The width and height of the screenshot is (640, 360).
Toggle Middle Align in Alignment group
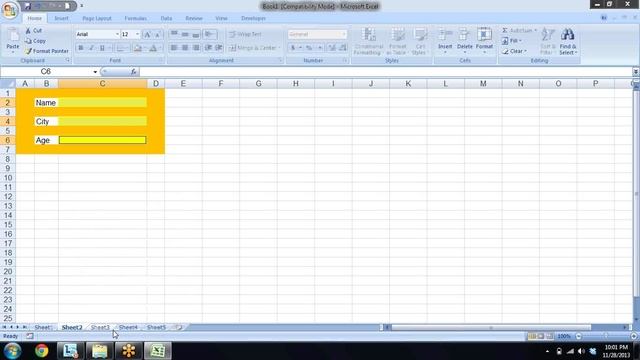pos(185,34)
